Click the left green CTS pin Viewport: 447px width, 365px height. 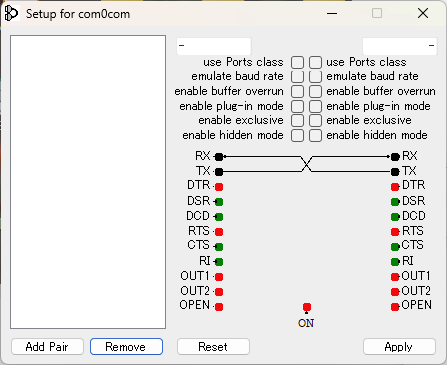click(219, 247)
